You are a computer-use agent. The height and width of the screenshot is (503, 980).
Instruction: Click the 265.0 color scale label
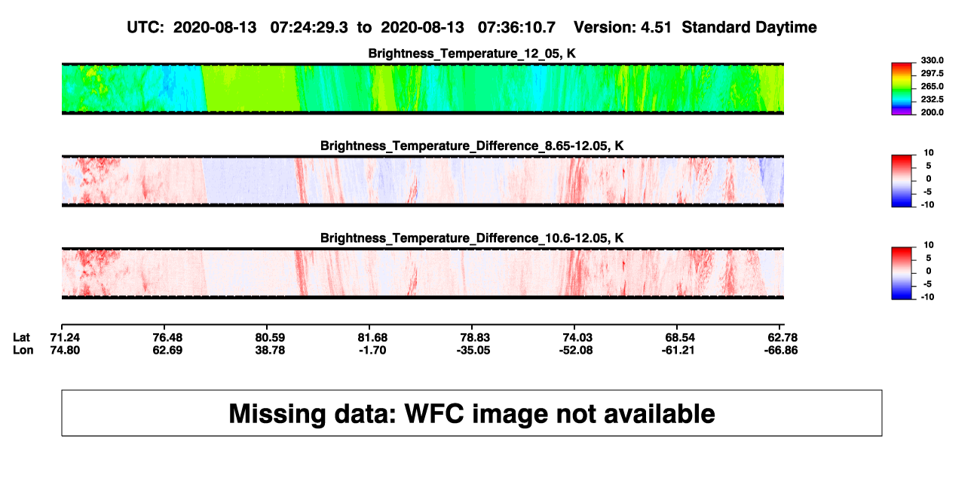[933, 87]
